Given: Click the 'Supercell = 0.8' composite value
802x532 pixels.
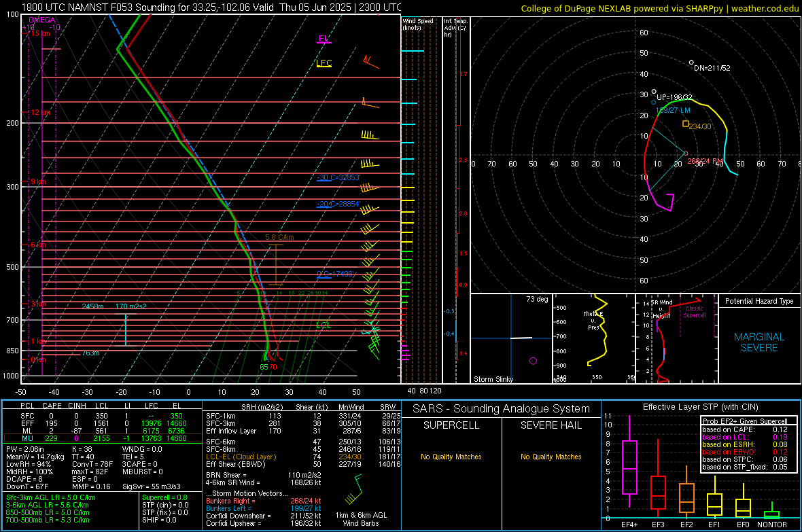Looking at the screenshot, I should (x=164, y=498).
